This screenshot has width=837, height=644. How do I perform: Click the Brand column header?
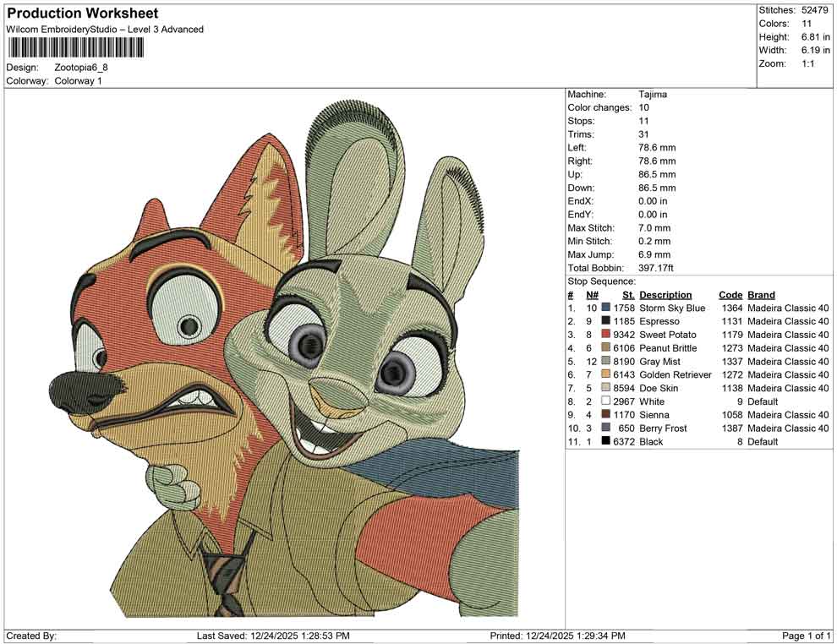(761, 294)
